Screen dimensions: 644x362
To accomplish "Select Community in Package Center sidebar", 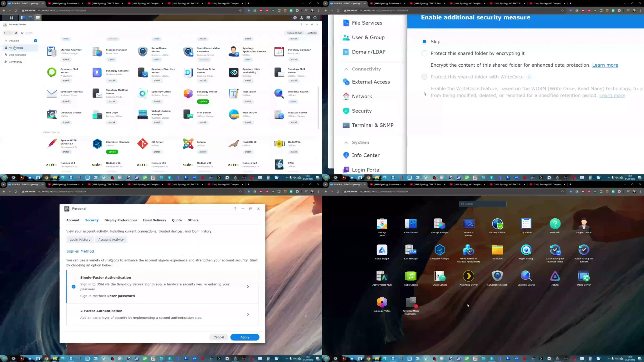I will tap(20, 62).
